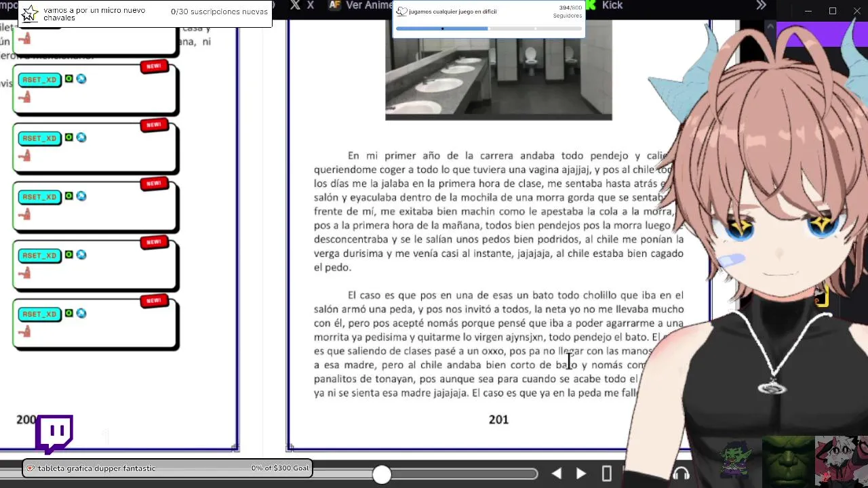
Task: Open the Ver Anime bookmark
Action: click(x=361, y=5)
